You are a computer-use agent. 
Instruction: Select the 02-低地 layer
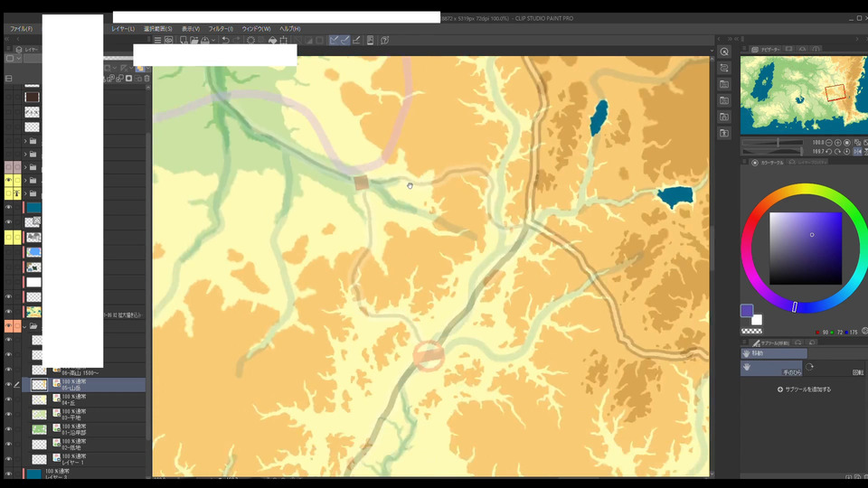tap(89, 445)
